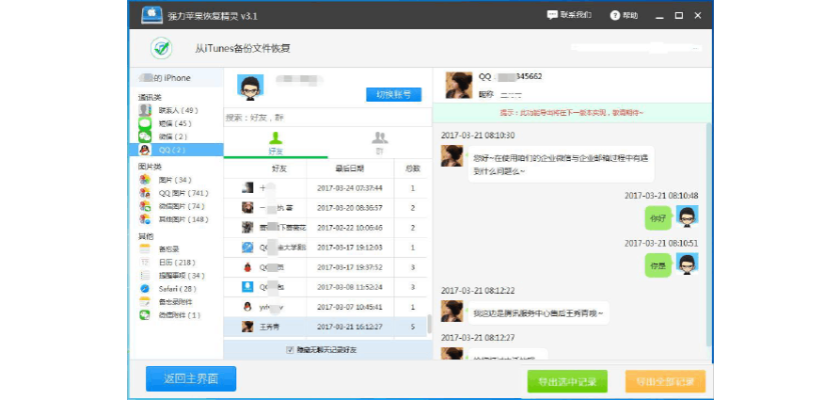Click the 从iTunes备份文件恢复 heading
This screenshot has height=400, width=840.
(243, 49)
